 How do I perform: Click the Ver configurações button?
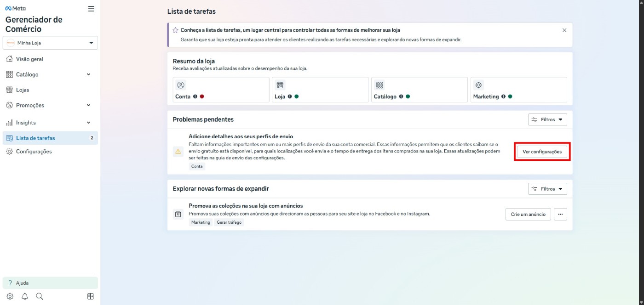tap(542, 152)
